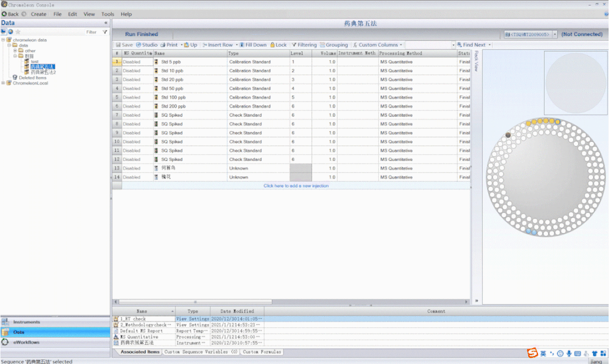609x364 pixels.
Task: Switch to Custom Formulas tab
Action: tap(262, 352)
